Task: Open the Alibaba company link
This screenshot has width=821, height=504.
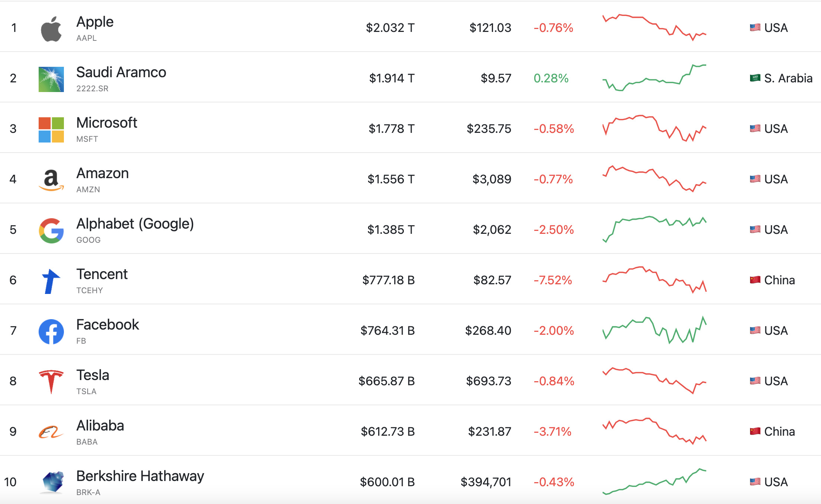Action: (100, 426)
